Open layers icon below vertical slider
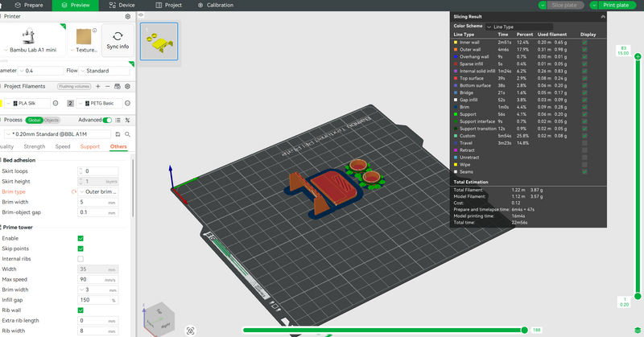This screenshot has width=644, height=337. pos(638,330)
